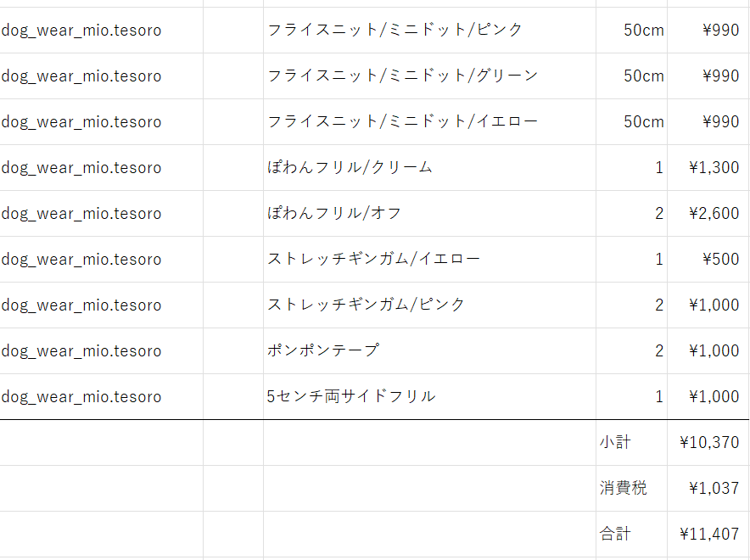
Task: Select the フライスニット/ミニドット/ピンク cell
Action: click(x=429, y=31)
